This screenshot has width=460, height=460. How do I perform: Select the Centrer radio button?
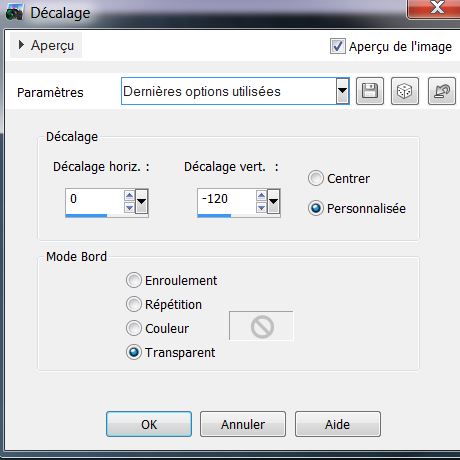coord(316,178)
